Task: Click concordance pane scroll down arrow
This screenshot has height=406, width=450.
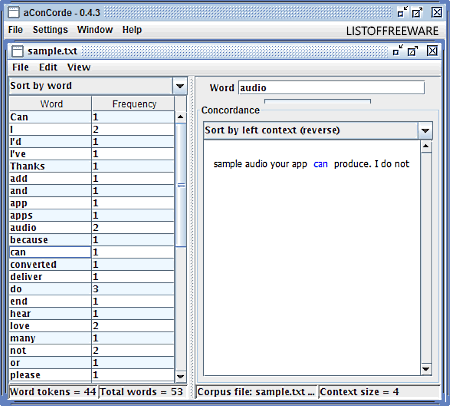Action: coord(426,369)
